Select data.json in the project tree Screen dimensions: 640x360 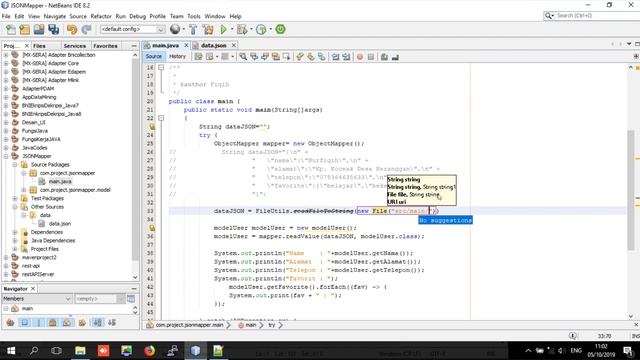(60, 223)
